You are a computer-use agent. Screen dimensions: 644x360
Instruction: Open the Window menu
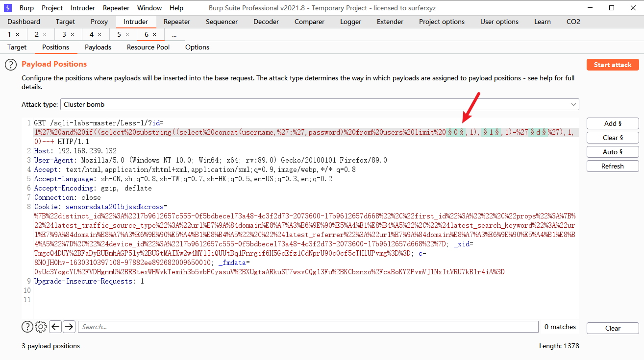(x=149, y=8)
